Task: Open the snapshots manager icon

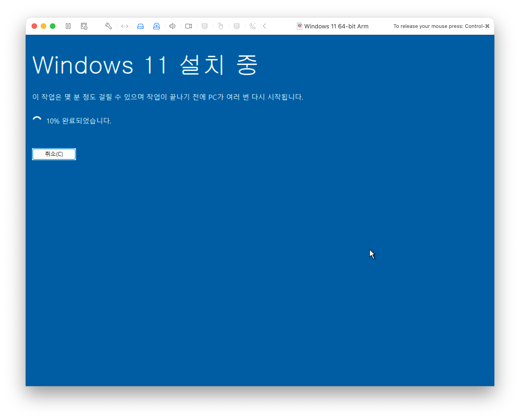Action: click(84, 26)
